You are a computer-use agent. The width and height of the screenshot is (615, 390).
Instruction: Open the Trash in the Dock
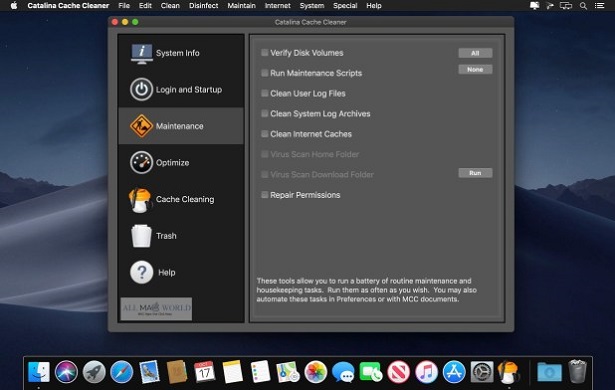[x=577, y=371]
